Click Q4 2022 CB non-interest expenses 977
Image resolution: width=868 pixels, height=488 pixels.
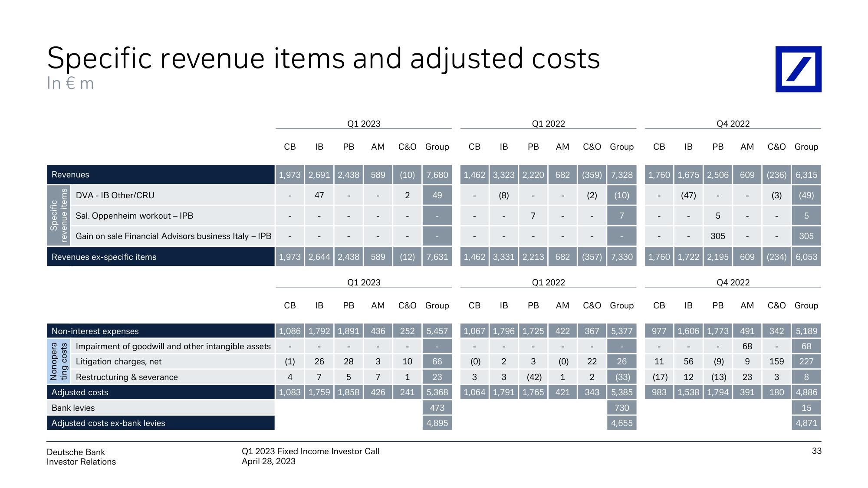click(x=659, y=331)
